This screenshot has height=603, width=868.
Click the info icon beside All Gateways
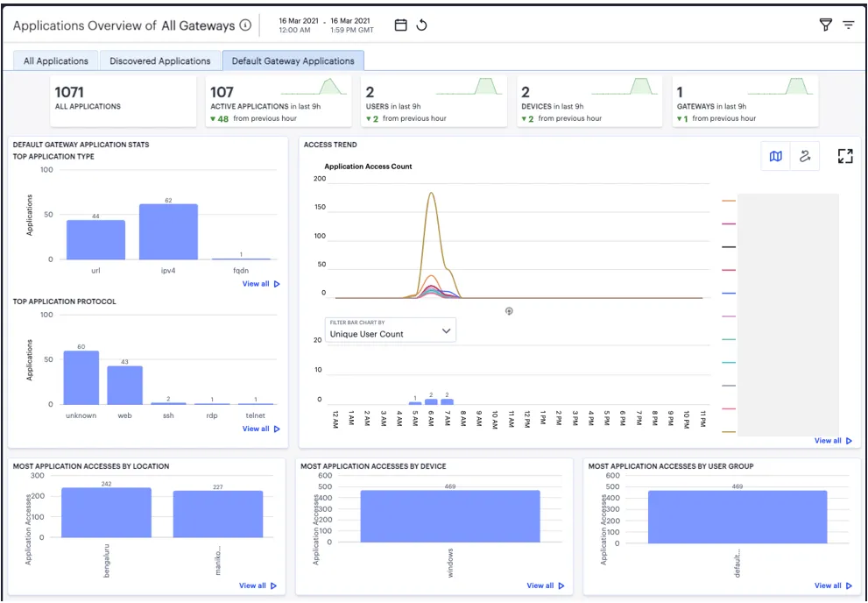[x=245, y=25]
